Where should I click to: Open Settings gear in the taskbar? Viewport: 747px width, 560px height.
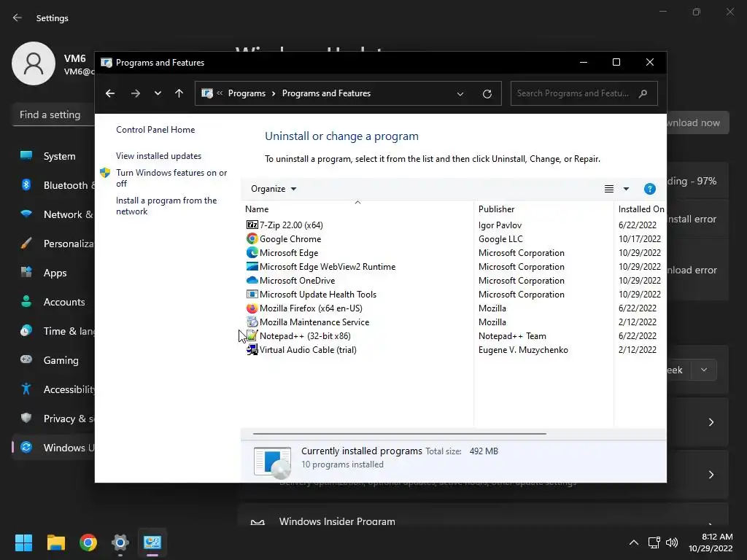pyautogui.click(x=120, y=542)
